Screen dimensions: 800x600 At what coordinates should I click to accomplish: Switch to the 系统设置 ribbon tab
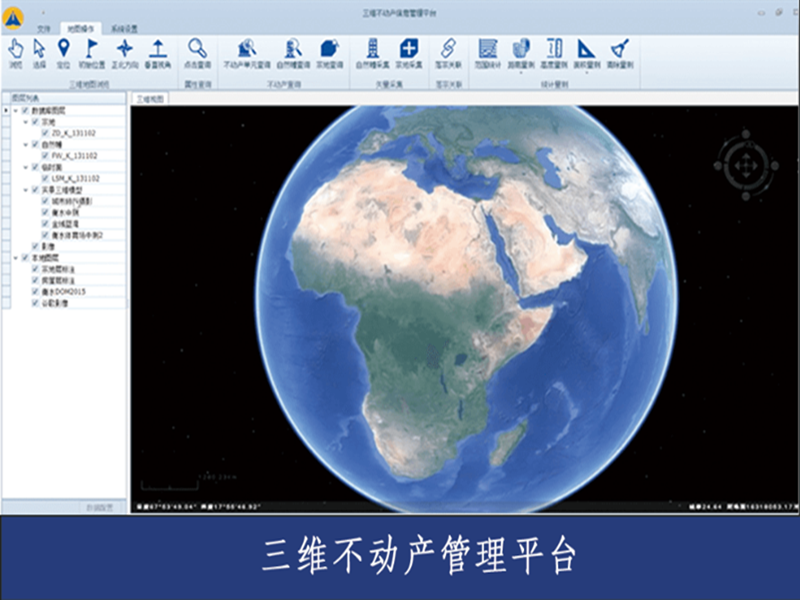(124, 30)
